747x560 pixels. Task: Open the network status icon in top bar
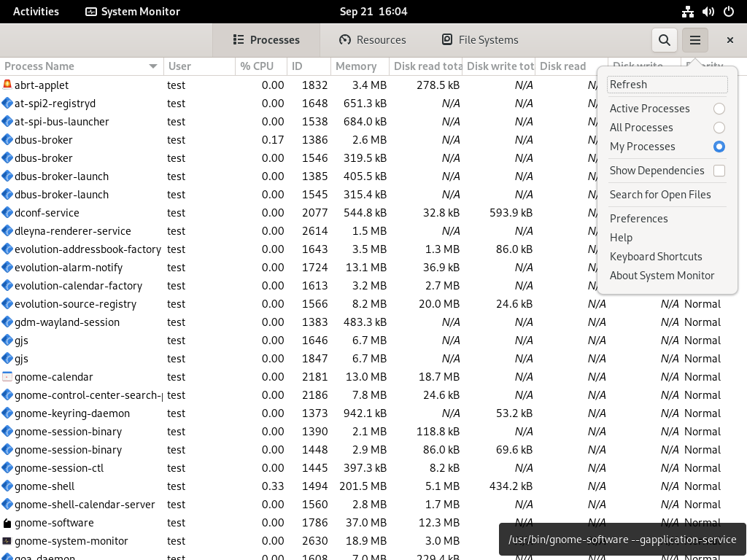point(687,12)
